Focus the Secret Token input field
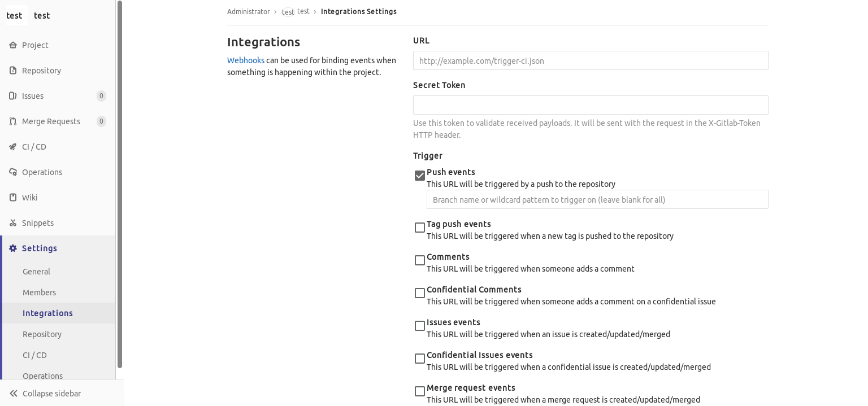The width and height of the screenshot is (868, 406). tap(591, 105)
